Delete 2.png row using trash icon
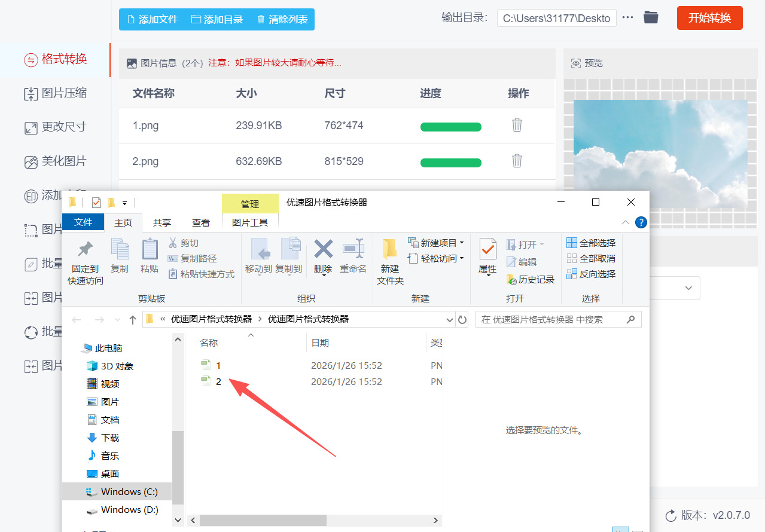 pyautogui.click(x=517, y=161)
